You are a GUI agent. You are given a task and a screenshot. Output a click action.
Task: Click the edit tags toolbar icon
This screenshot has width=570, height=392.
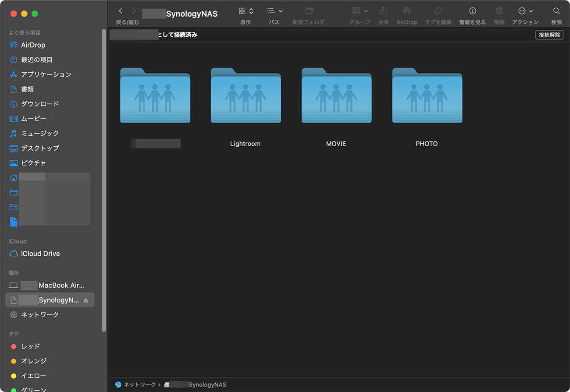pos(438,11)
